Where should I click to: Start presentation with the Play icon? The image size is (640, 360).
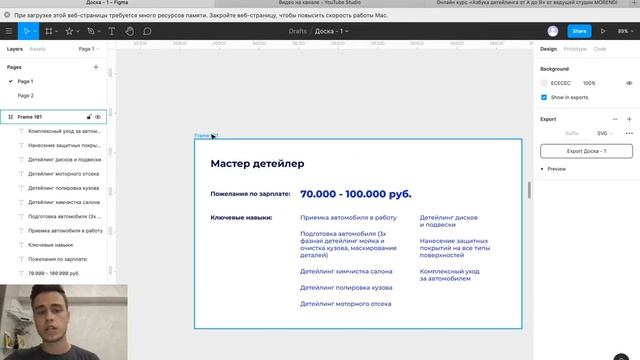pos(603,31)
